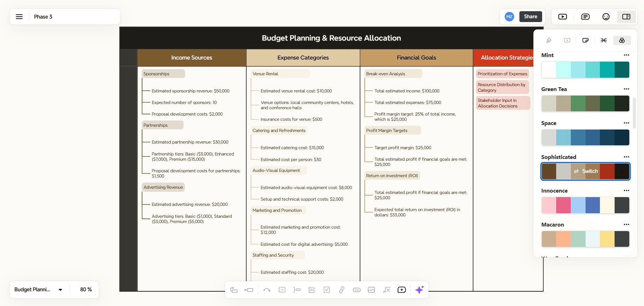Add a relationship arrow

click(267, 290)
